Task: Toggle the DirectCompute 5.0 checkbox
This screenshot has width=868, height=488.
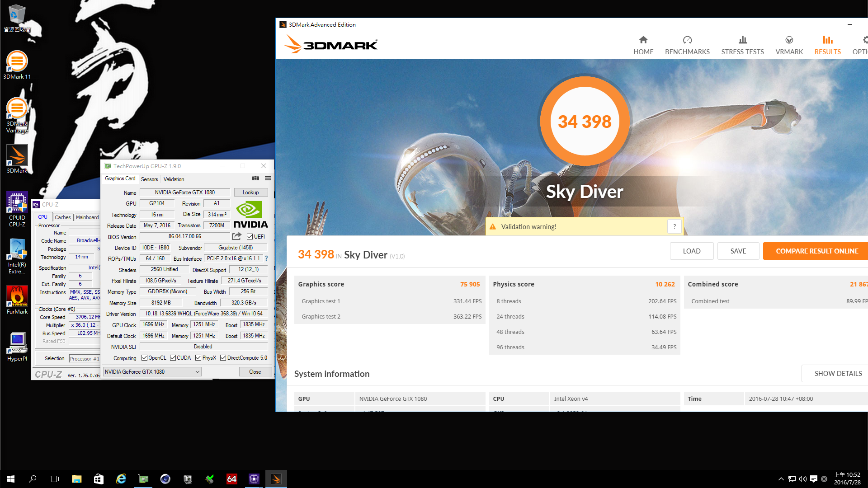Action: [223, 358]
